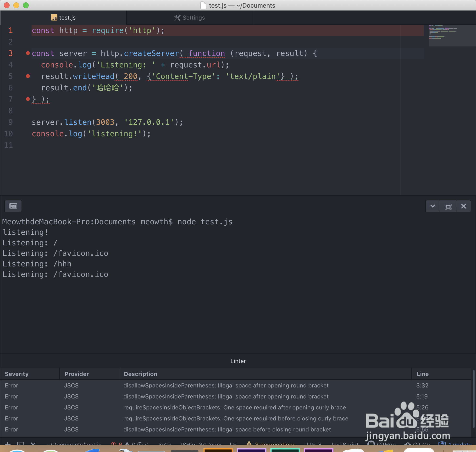Collapse the terminal panel with chevron

[433, 206]
